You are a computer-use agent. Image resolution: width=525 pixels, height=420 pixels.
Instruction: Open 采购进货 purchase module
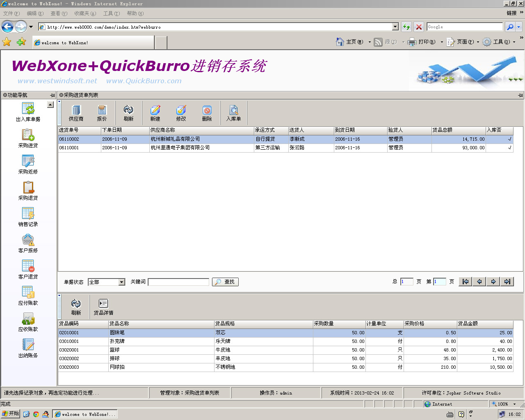click(x=28, y=138)
